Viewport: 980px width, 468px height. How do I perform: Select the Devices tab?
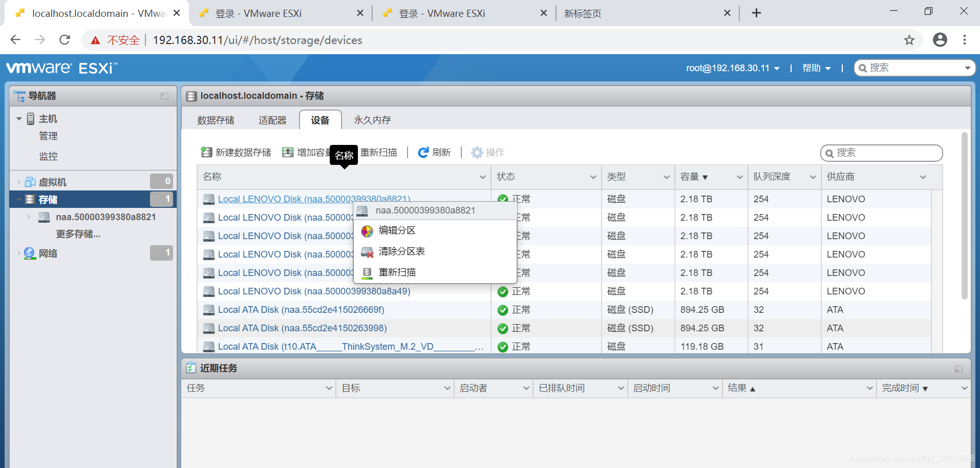(x=320, y=120)
